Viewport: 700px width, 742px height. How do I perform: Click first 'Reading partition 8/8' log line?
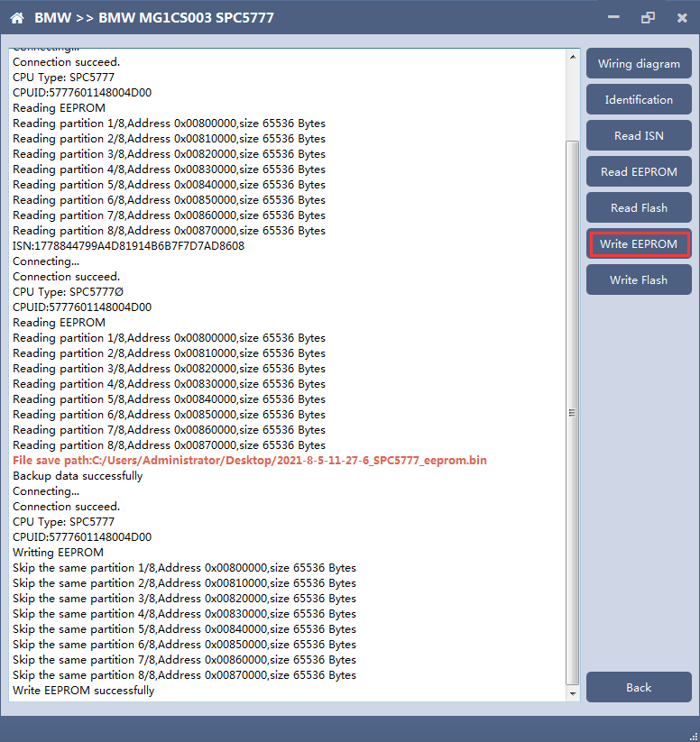169,231
